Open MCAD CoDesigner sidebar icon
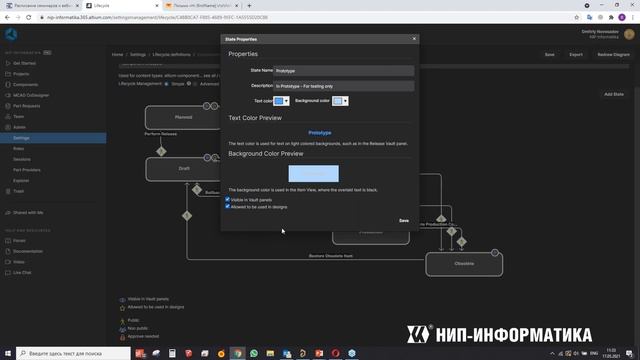 tap(8, 95)
